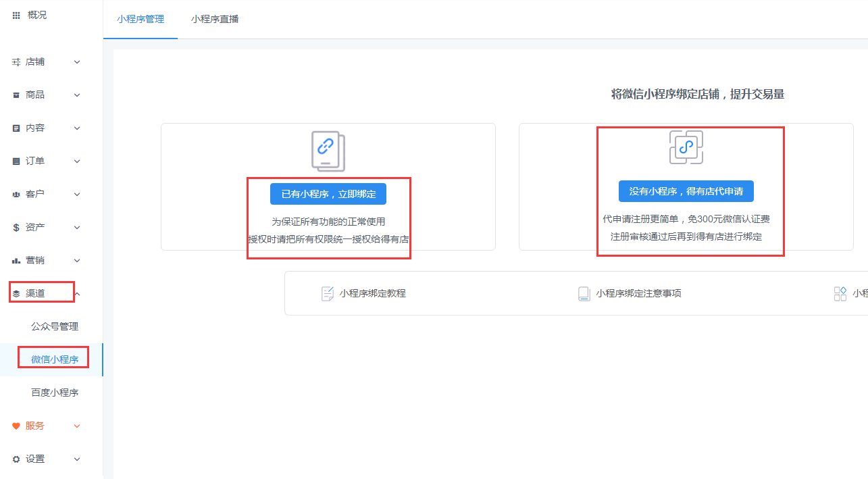
Task: Click the 店铺 store icon in the sidebar
Action: tap(16, 62)
